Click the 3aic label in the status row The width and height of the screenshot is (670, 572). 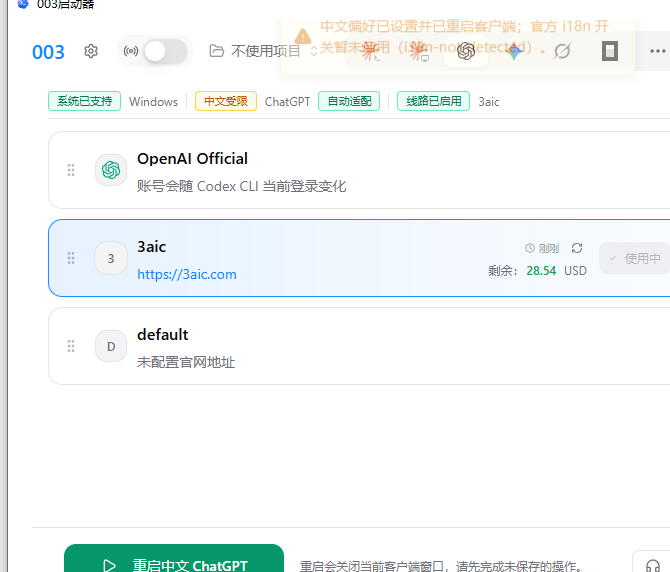(489, 102)
